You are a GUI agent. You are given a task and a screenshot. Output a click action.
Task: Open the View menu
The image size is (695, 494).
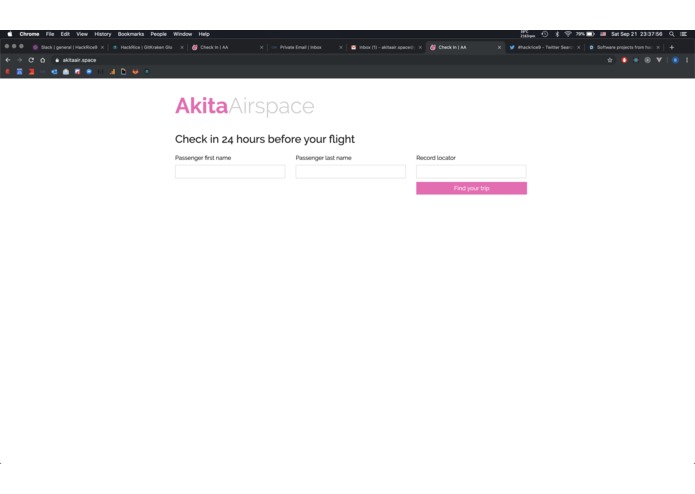[x=82, y=34]
